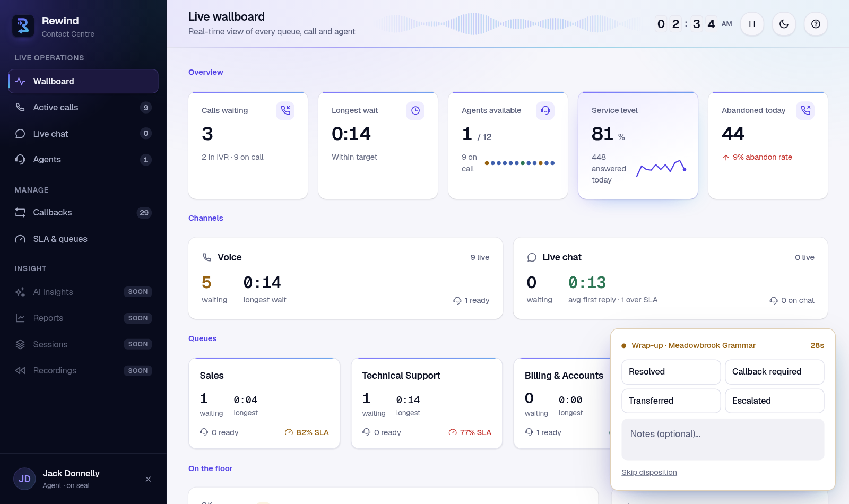
Task: Click the Skip disposition link
Action: (649, 472)
